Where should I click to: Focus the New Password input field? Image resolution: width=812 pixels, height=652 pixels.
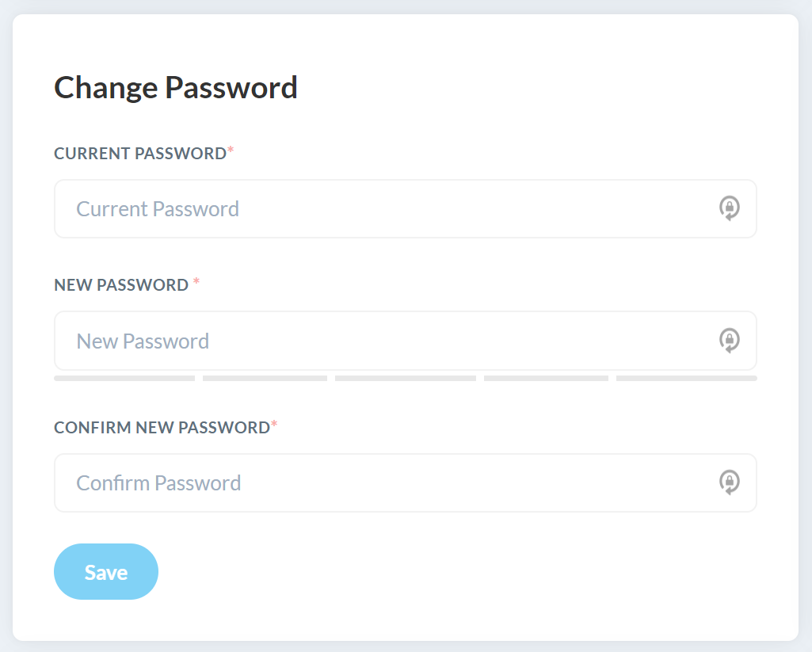click(x=406, y=341)
